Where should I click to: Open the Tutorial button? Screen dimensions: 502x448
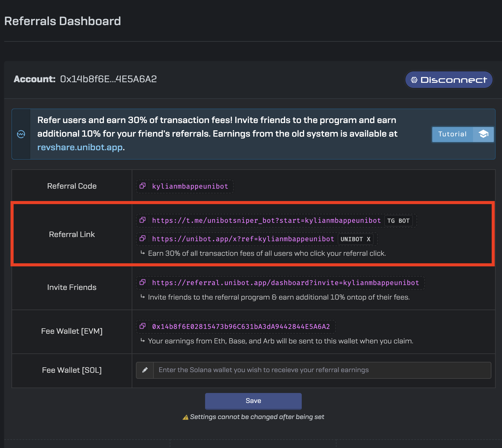(x=452, y=134)
